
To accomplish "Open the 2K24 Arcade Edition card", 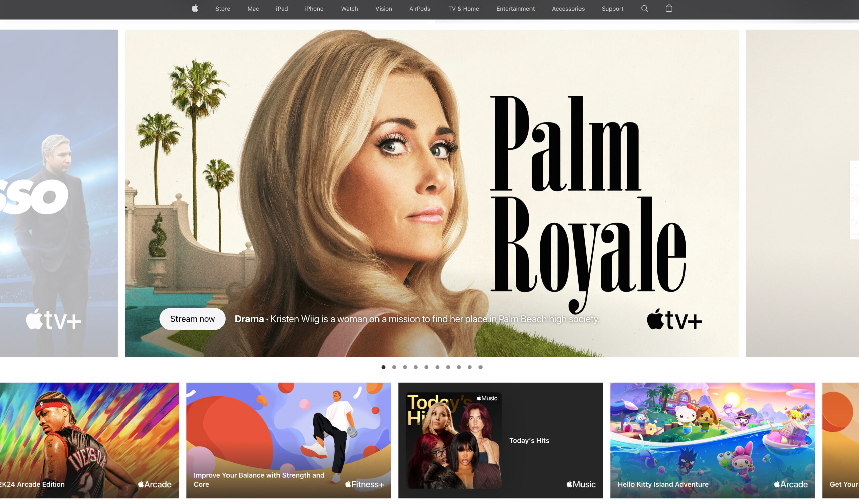I will pyautogui.click(x=89, y=440).
